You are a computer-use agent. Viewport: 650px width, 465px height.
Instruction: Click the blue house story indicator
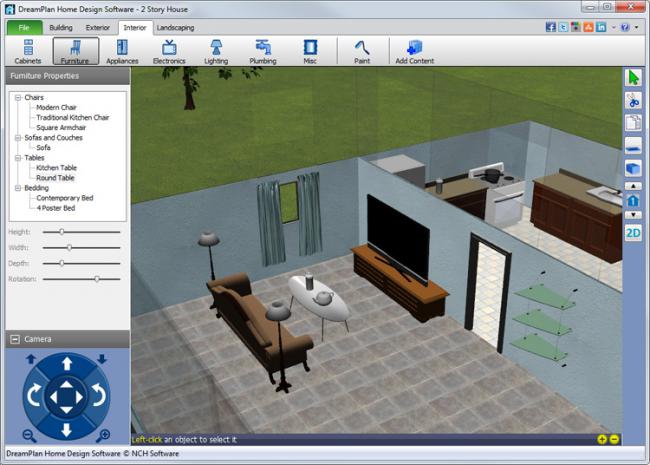[x=633, y=201]
